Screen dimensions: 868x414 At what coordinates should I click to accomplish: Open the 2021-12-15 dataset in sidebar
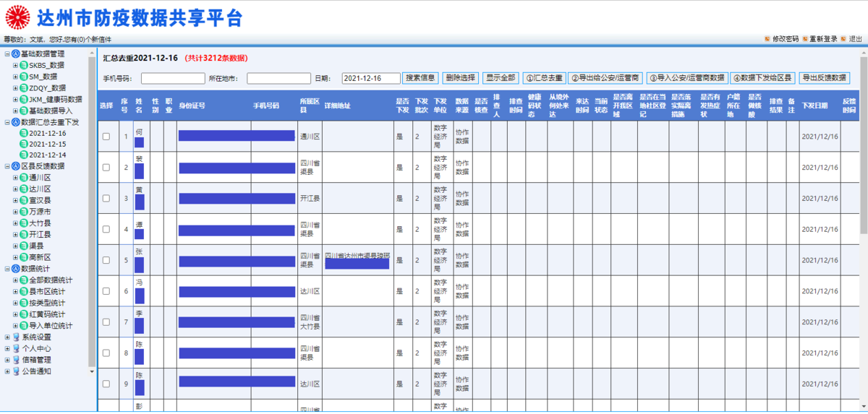(x=47, y=145)
